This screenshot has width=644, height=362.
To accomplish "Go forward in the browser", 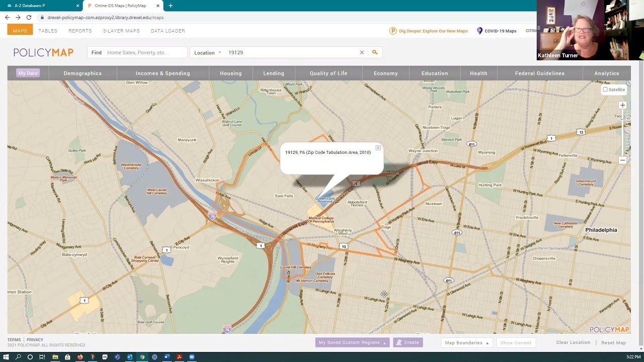I will [18, 17].
